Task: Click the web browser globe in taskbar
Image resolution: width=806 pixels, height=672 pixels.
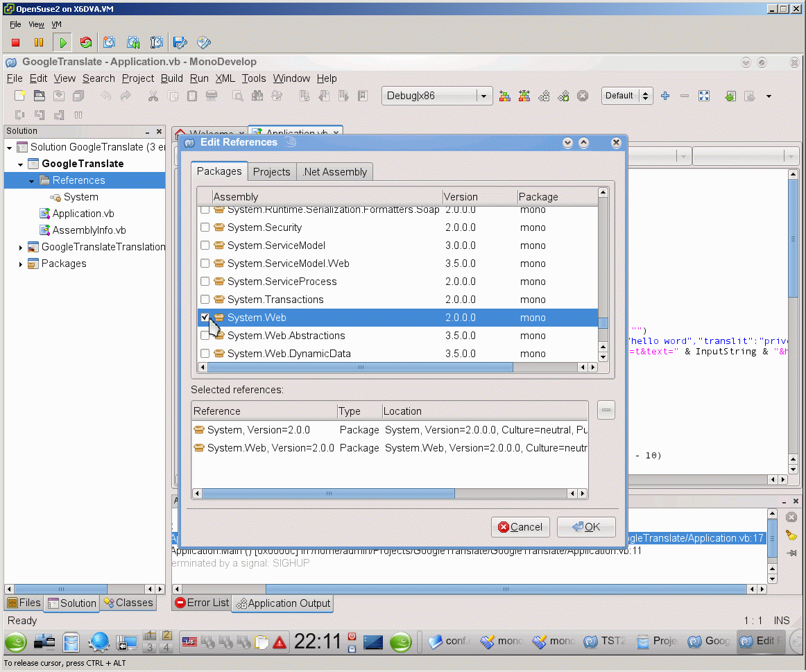Action: point(98,641)
